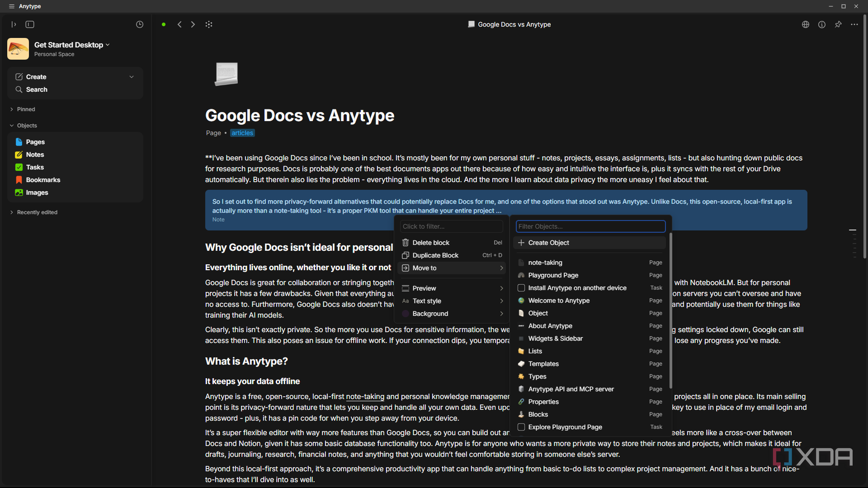868x488 pixels.
Task: Open the Background submenu
Action: coord(452,314)
